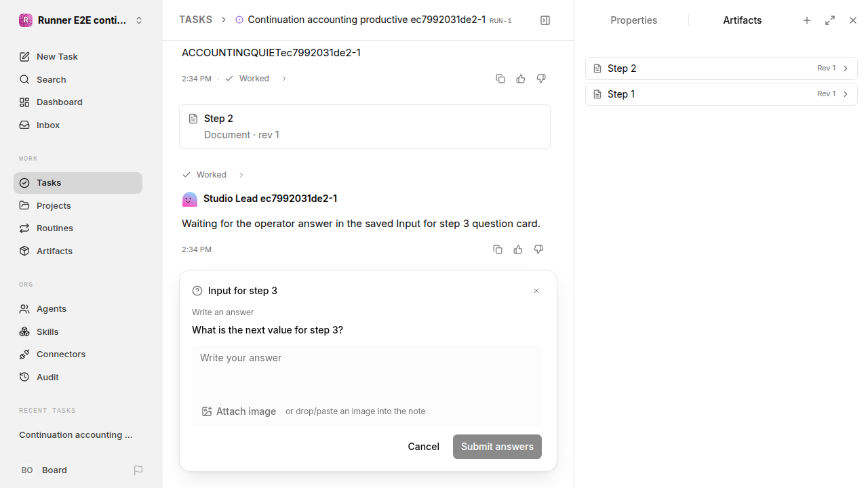The height and width of the screenshot is (488, 868).
Task: Open Step 2 artifact Rev 1 chevron
Action: [846, 68]
